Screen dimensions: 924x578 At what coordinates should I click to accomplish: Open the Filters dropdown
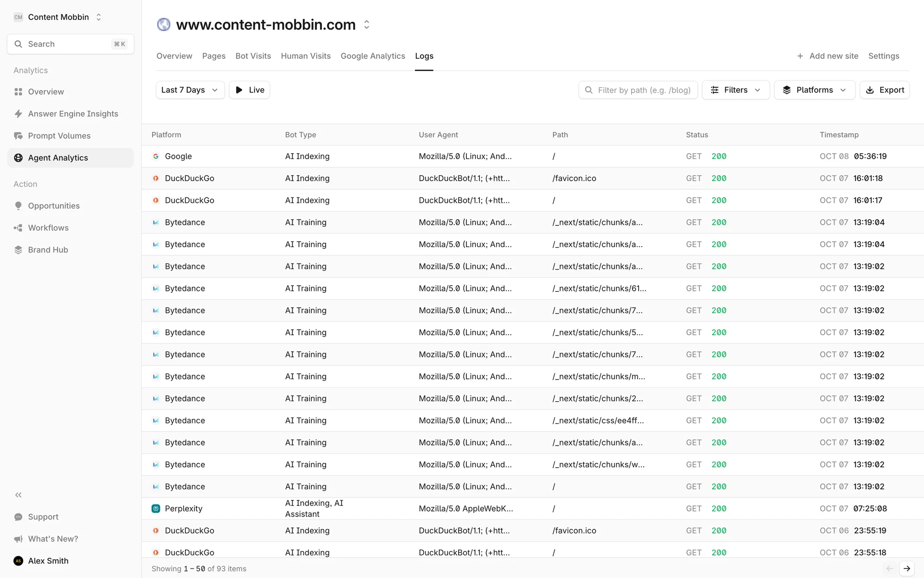735,90
